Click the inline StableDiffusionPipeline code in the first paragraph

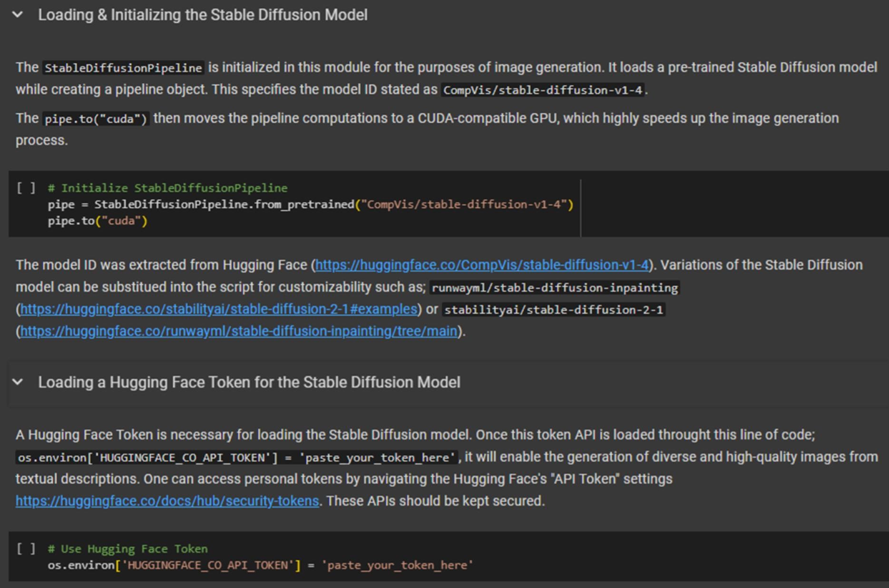124,68
